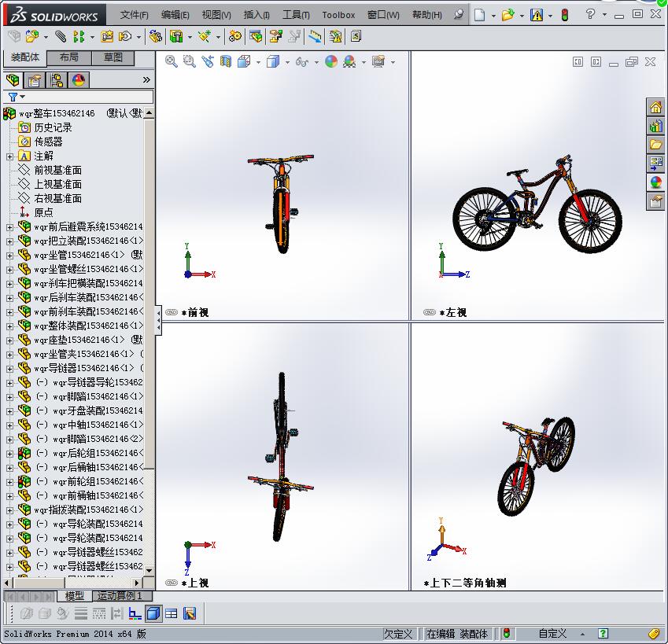Open Design Library icon in task pane
Image resolution: width=668 pixels, height=644 pixels.
(655, 126)
